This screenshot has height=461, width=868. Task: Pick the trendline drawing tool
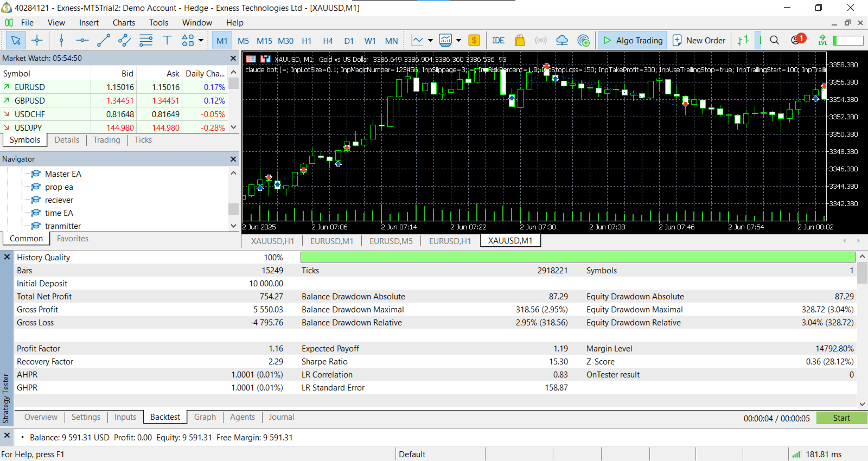(104, 40)
